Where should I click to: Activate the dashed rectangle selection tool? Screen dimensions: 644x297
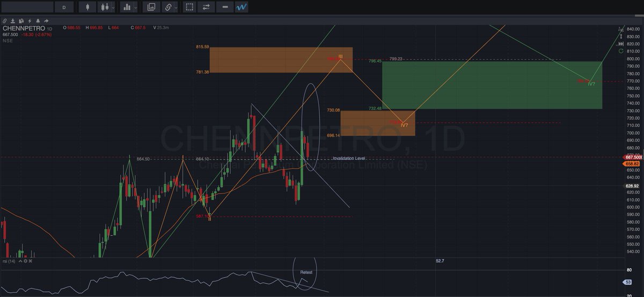(x=189, y=7)
